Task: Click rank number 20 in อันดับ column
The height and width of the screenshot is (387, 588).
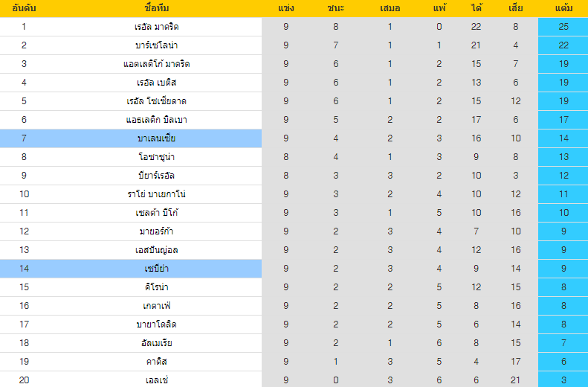Action: click(24, 380)
